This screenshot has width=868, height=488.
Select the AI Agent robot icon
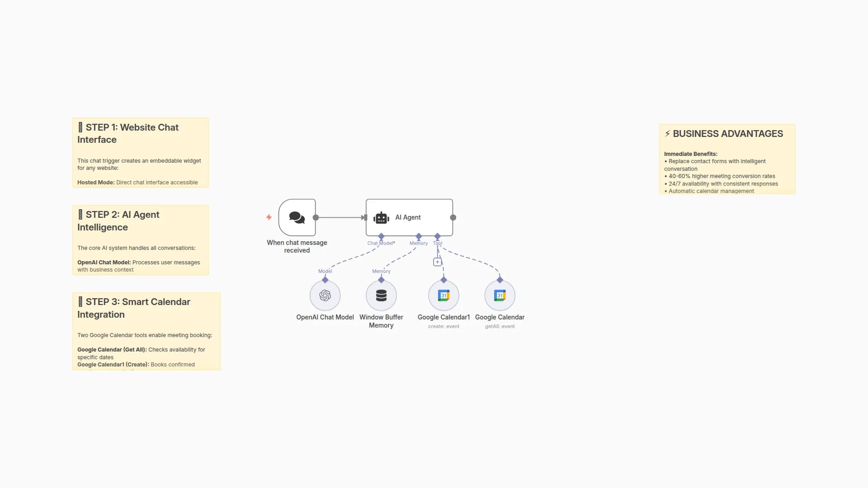(x=381, y=218)
